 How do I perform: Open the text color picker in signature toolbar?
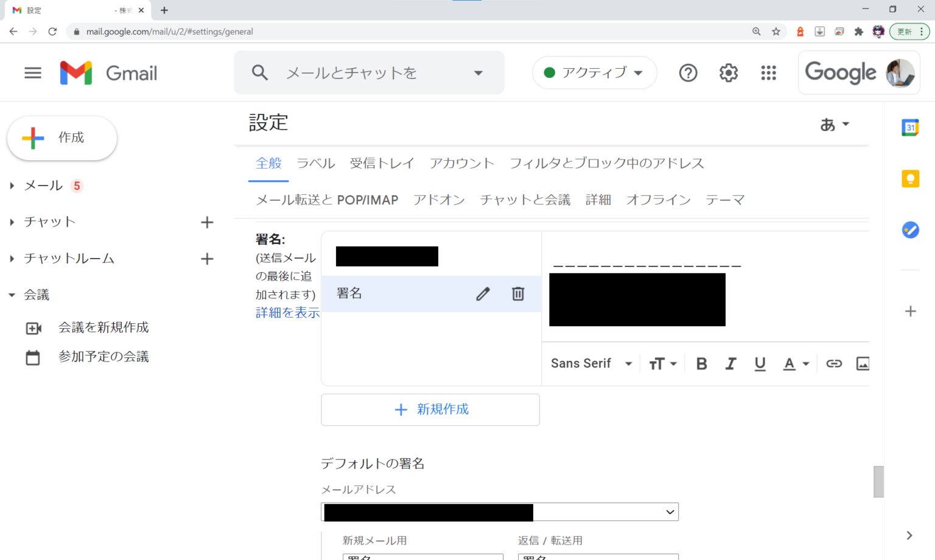(796, 364)
